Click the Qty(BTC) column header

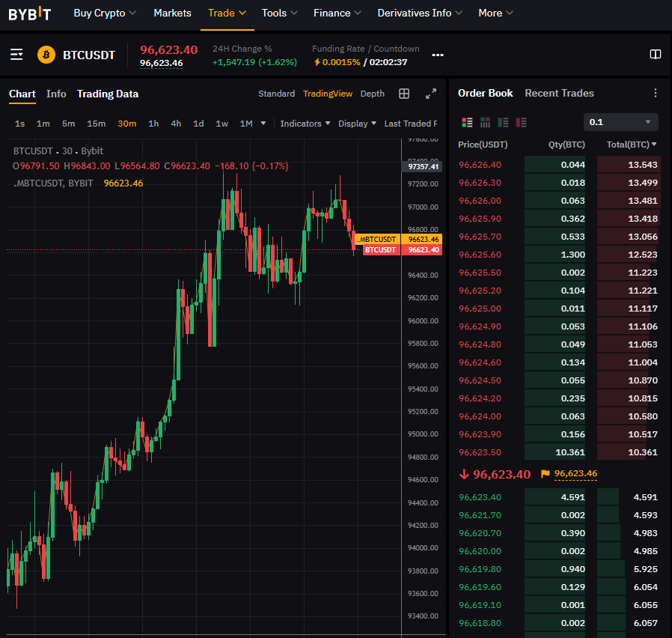[566, 145]
